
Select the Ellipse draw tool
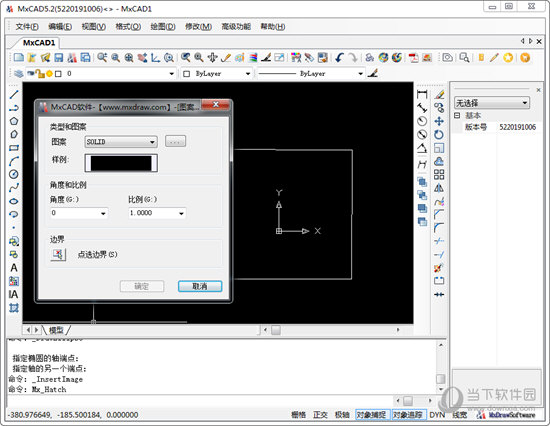pos(14,201)
